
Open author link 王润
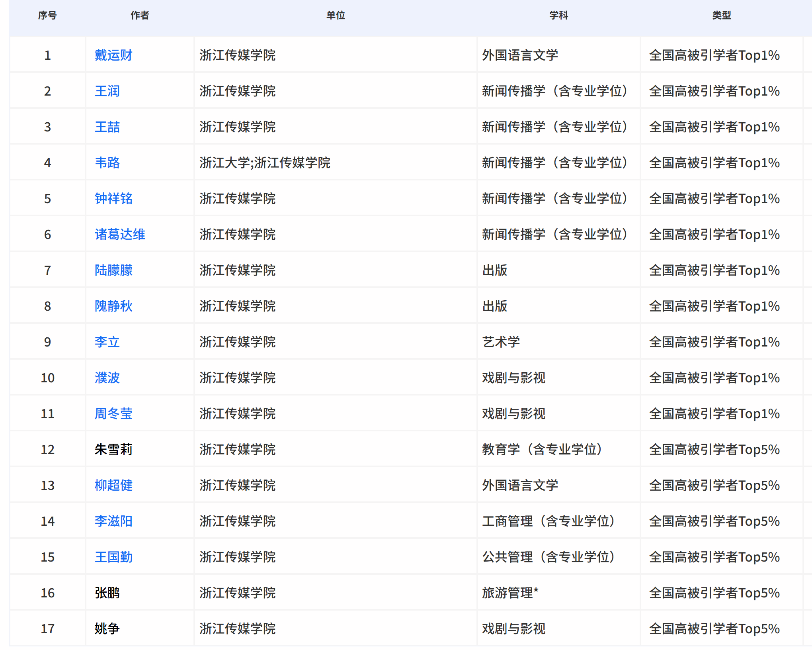pyautogui.click(x=107, y=91)
